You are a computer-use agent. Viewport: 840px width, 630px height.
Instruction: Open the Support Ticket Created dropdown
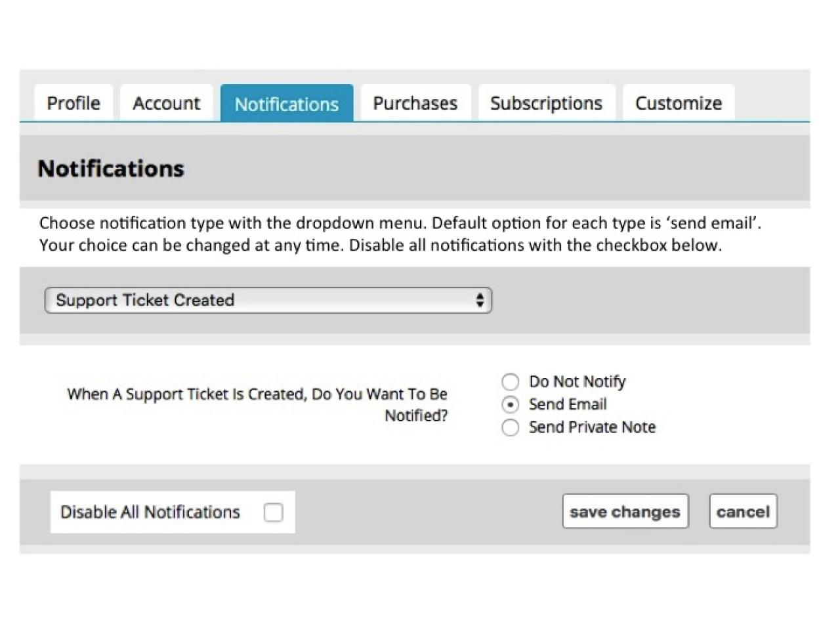[x=268, y=301]
